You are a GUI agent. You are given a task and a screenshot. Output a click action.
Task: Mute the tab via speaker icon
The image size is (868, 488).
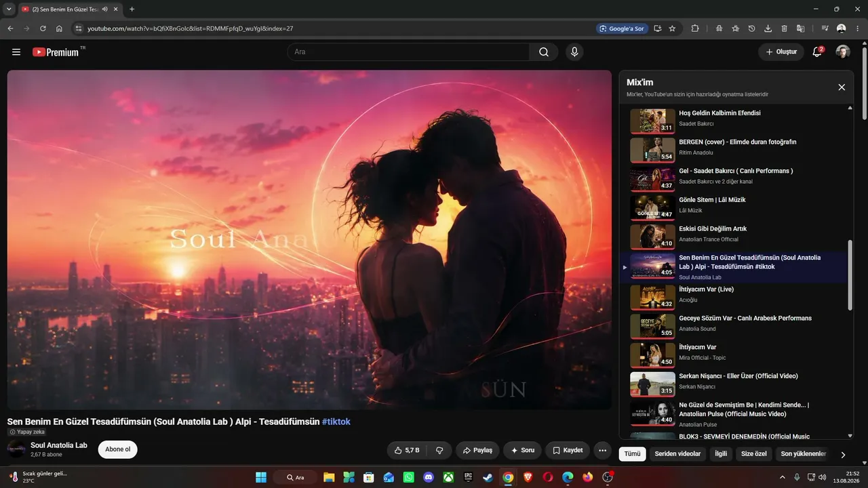point(104,9)
